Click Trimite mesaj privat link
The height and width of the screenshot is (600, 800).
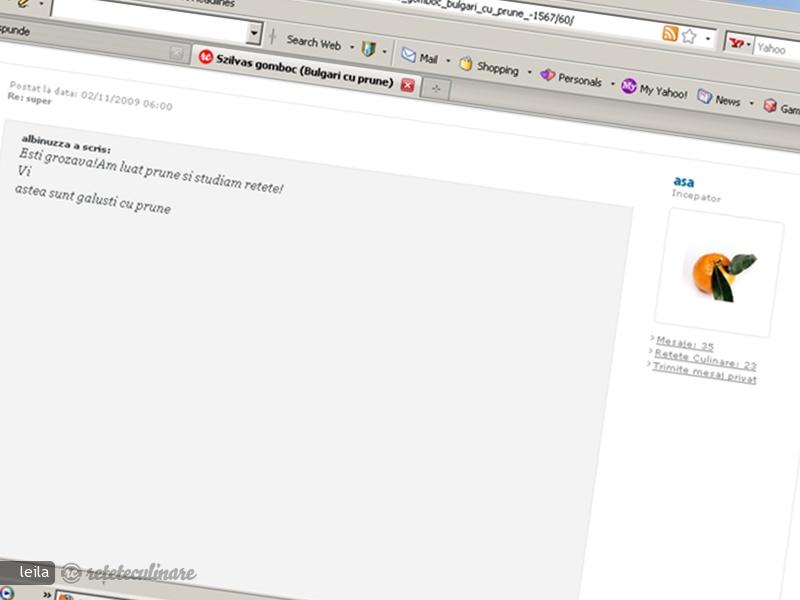tap(704, 373)
